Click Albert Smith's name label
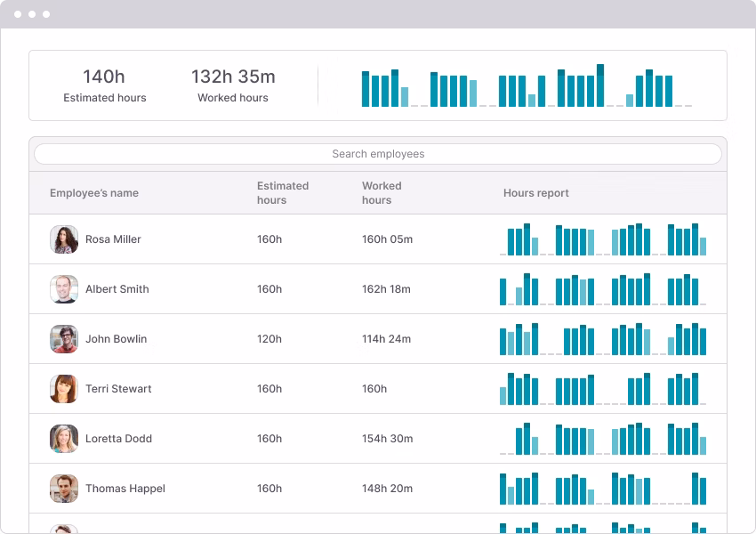 point(118,289)
